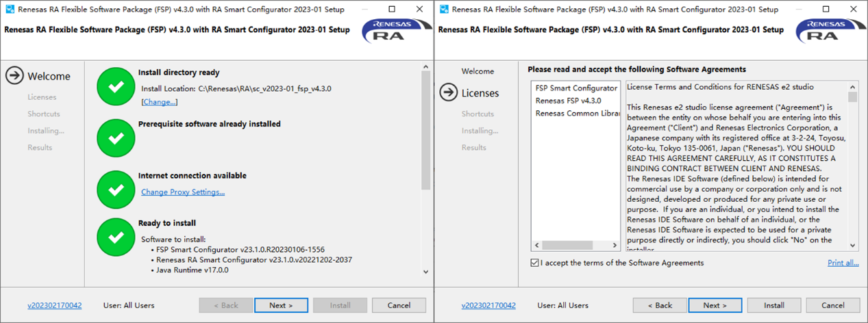Click scroll-up arrow of Welcome page scrollbar
Viewport: 868px width, 323px height.
pyautogui.click(x=425, y=67)
